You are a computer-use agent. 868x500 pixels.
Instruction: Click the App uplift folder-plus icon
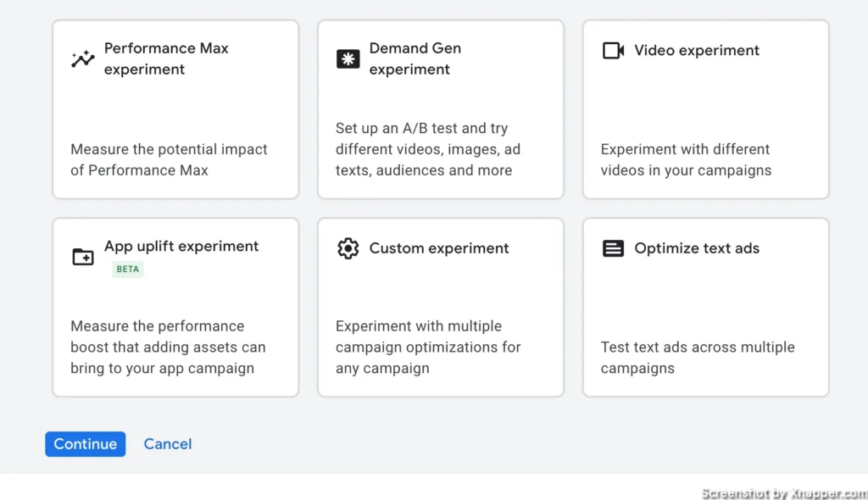point(83,257)
